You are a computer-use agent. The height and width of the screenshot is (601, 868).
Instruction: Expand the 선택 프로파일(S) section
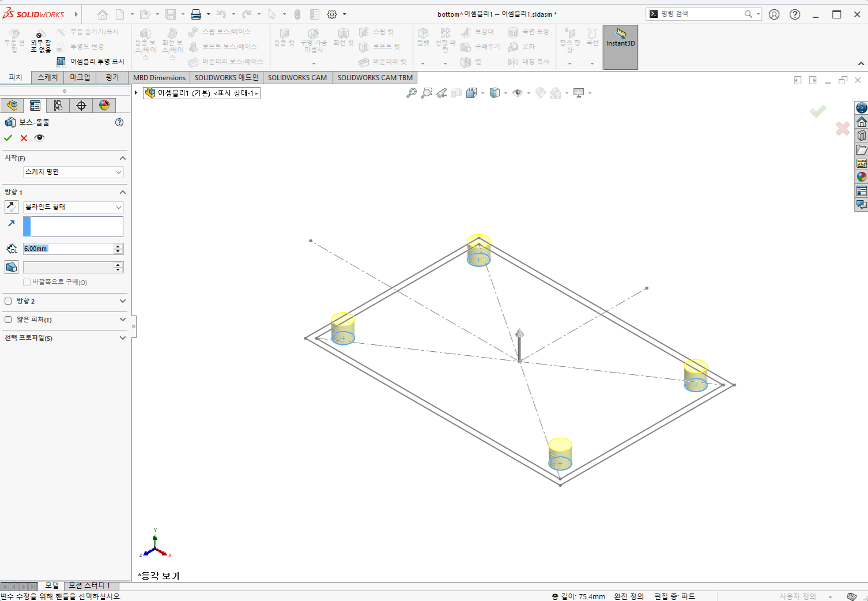point(122,338)
